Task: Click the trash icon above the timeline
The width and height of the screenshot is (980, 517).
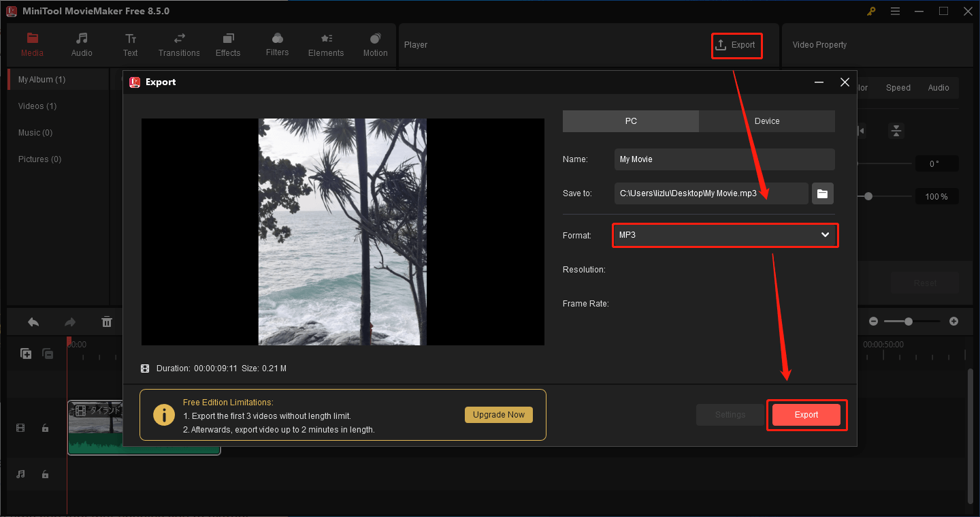Action: 107,321
